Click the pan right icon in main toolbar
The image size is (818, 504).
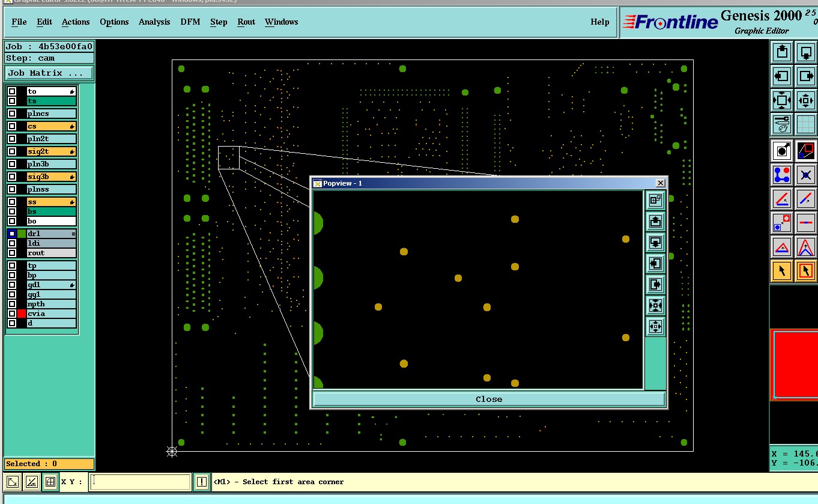coord(806,76)
